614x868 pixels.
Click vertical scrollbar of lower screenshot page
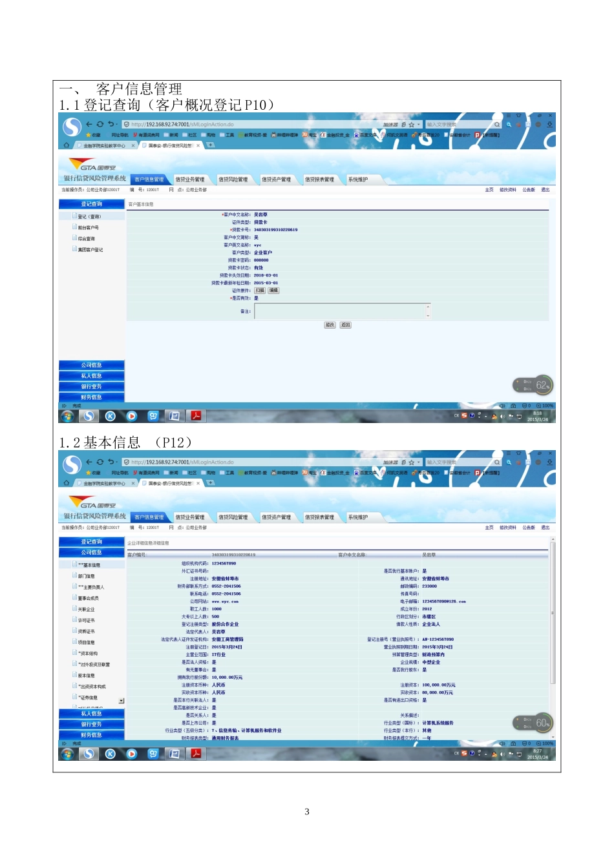553,614
